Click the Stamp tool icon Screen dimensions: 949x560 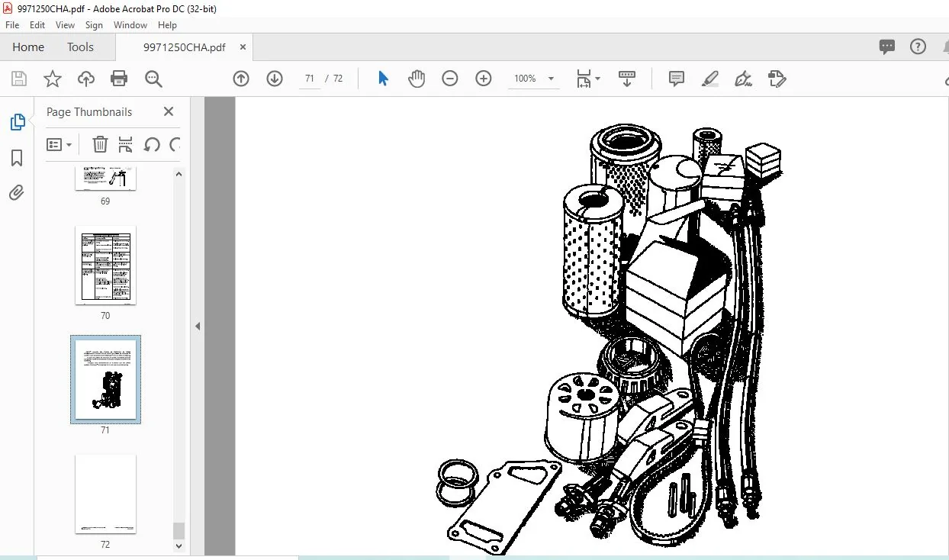coord(777,79)
